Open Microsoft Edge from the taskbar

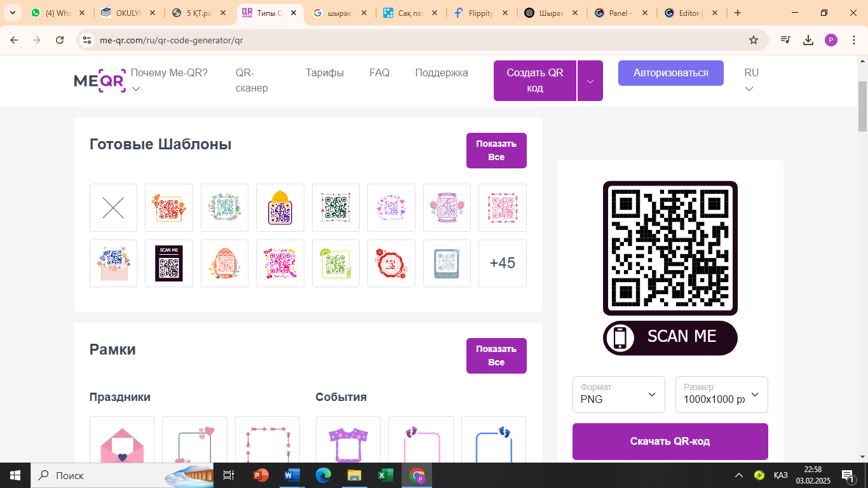click(323, 475)
